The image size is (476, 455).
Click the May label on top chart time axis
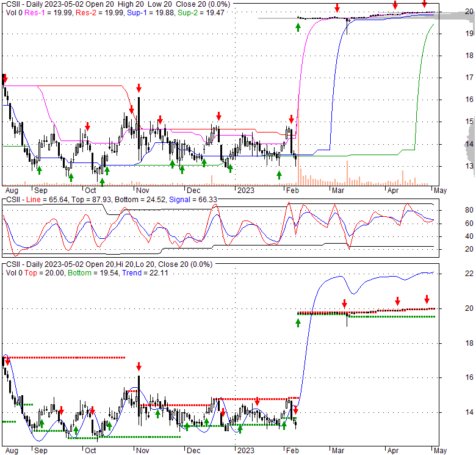coord(441,191)
